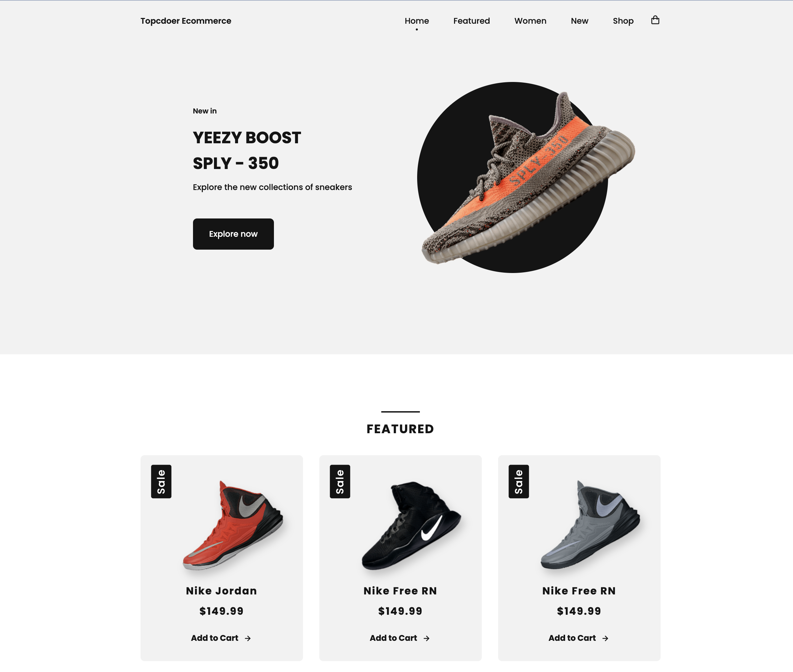Image resolution: width=793 pixels, height=672 pixels.
Task: Click arrow icon on gray Nike Free RN card
Action: (605, 638)
